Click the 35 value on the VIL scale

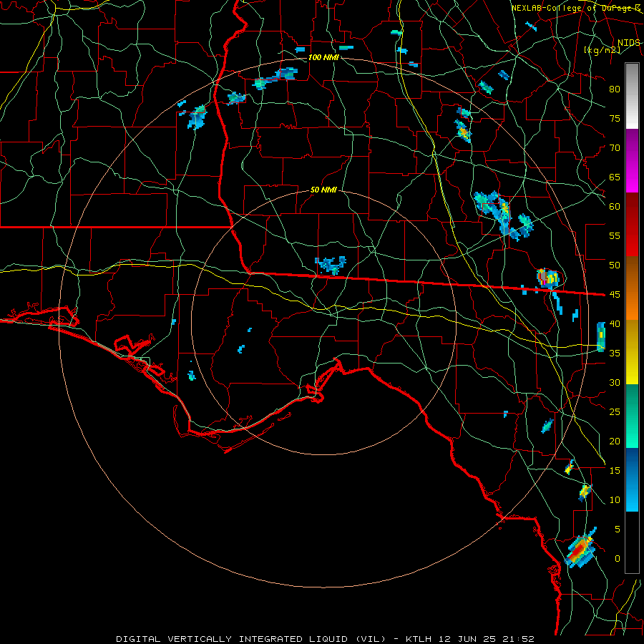615,353
